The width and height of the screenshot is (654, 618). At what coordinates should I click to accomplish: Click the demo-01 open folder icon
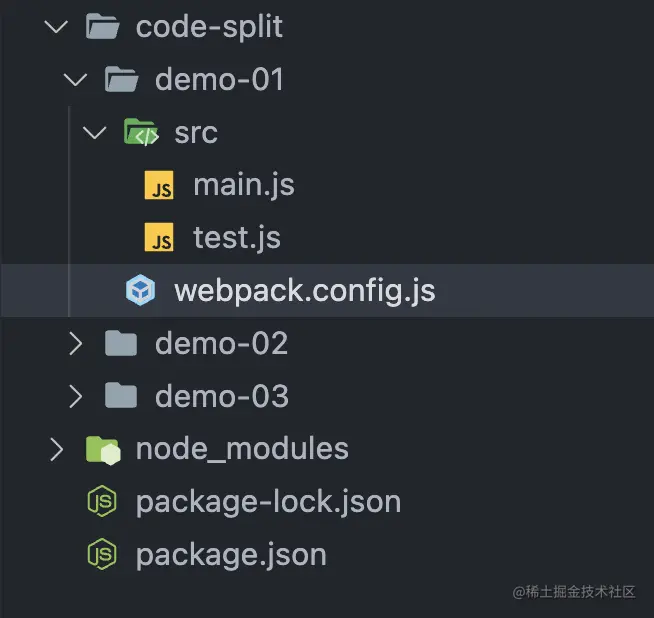121,79
